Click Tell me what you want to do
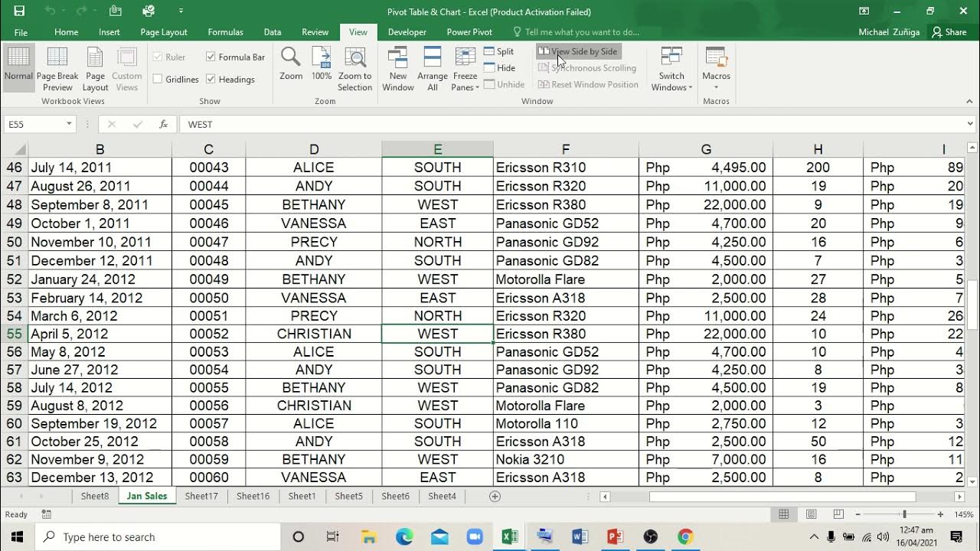This screenshot has height=551, width=980. pos(582,32)
